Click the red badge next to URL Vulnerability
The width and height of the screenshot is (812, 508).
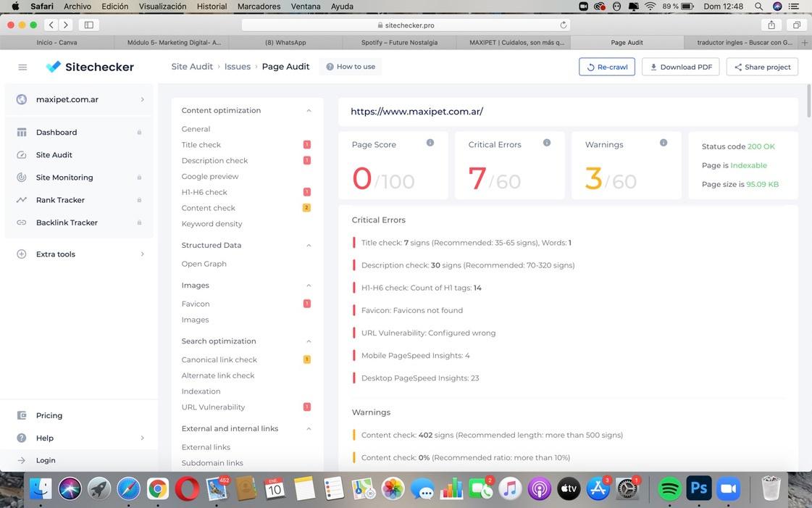tap(306, 407)
